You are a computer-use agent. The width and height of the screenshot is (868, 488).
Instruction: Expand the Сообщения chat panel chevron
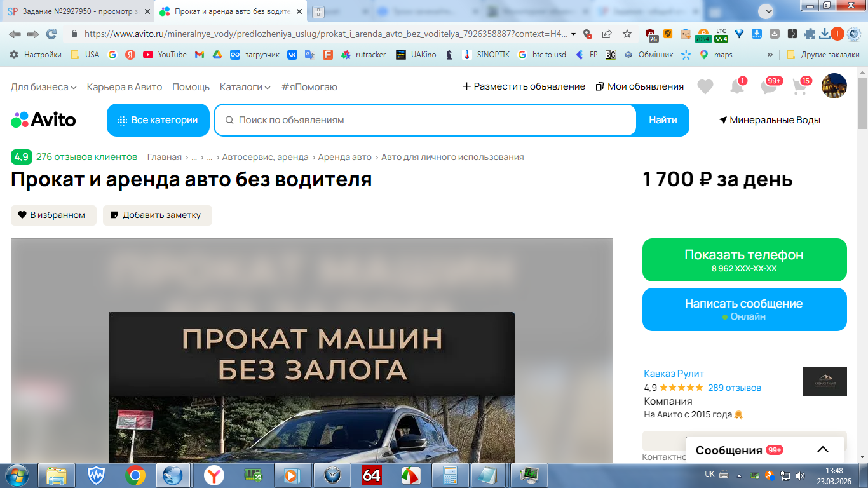tap(823, 449)
